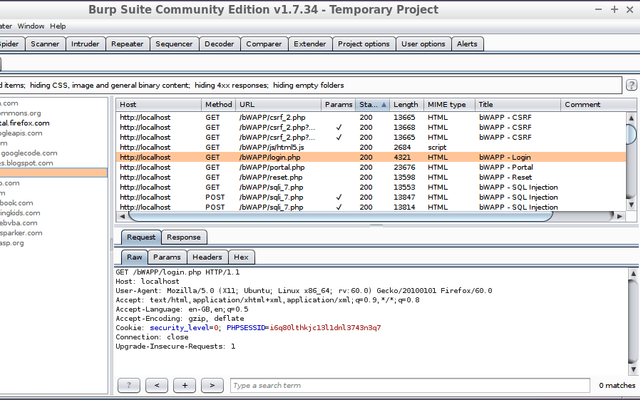Click the plus search options button
The height and width of the screenshot is (400, 640).
pos(184,385)
